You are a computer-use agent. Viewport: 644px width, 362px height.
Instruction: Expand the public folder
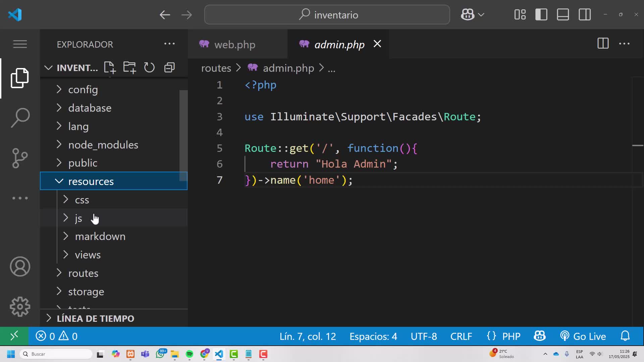pyautogui.click(x=114, y=163)
